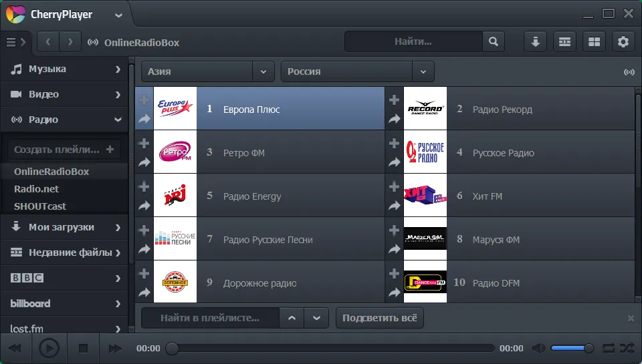Click the playback seek slider
The width and height of the screenshot is (642, 364).
click(330, 349)
